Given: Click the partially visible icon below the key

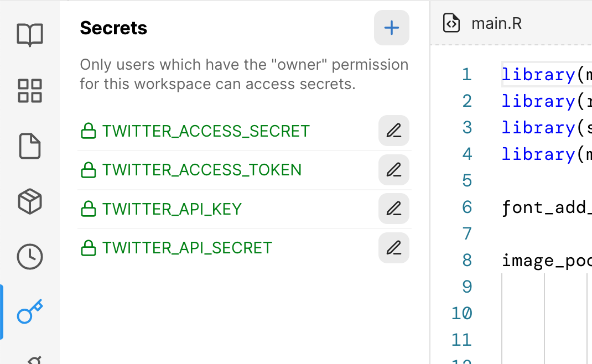Looking at the screenshot, I should [34, 360].
